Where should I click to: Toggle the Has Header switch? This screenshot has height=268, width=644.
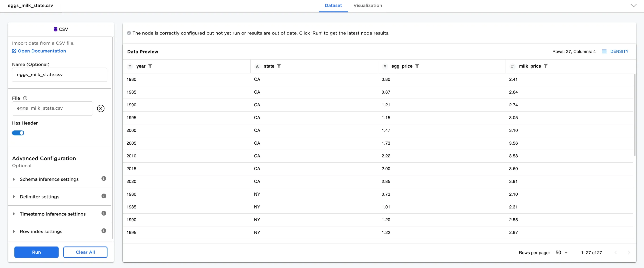[18, 133]
